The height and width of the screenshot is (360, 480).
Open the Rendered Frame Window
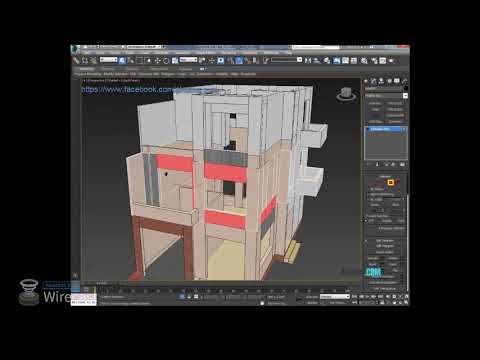382,60
